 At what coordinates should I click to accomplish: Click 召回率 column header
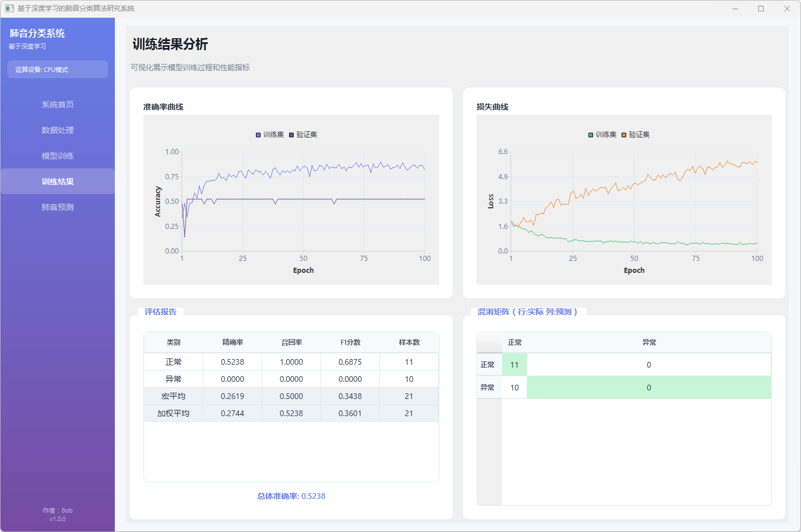[291, 342]
